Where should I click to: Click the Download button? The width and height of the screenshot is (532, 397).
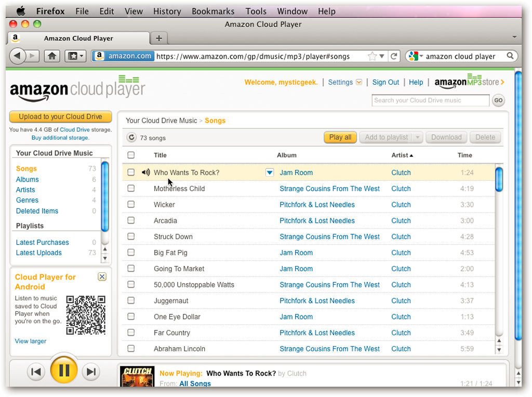pyautogui.click(x=446, y=137)
